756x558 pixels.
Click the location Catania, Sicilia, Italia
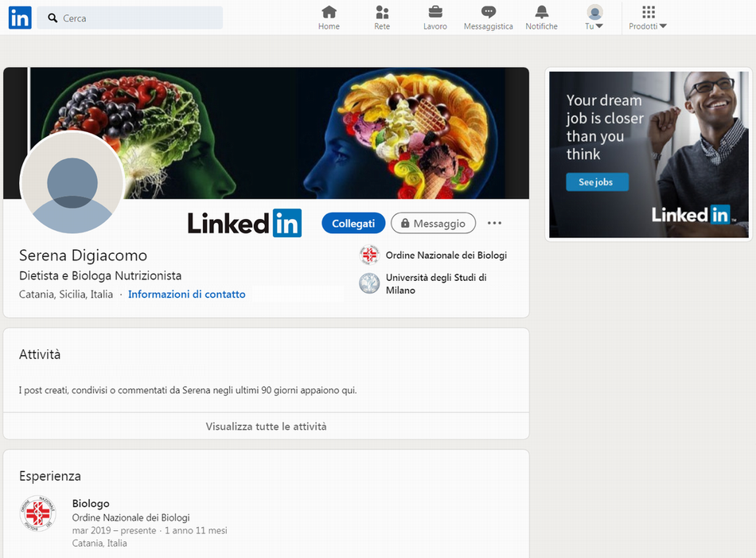66,295
